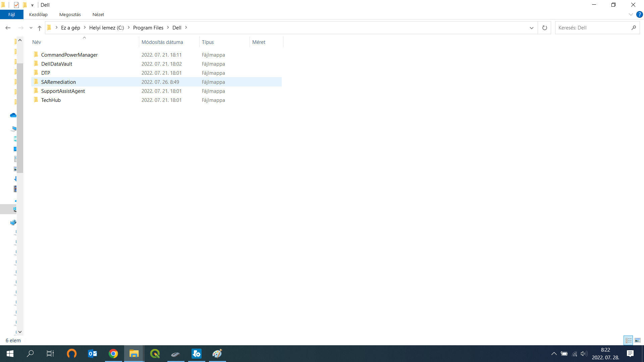Open the gray mouse app on taskbar

[x=176, y=354]
